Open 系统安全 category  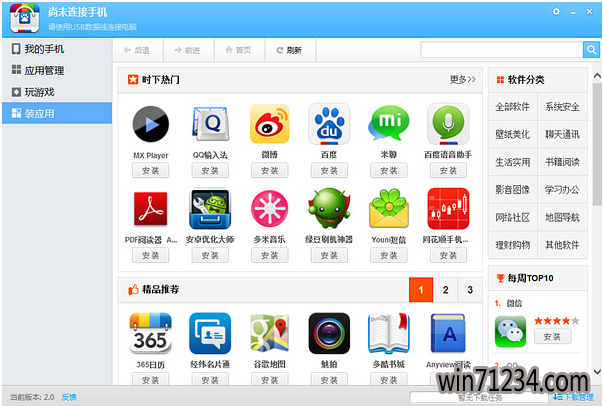pos(562,106)
